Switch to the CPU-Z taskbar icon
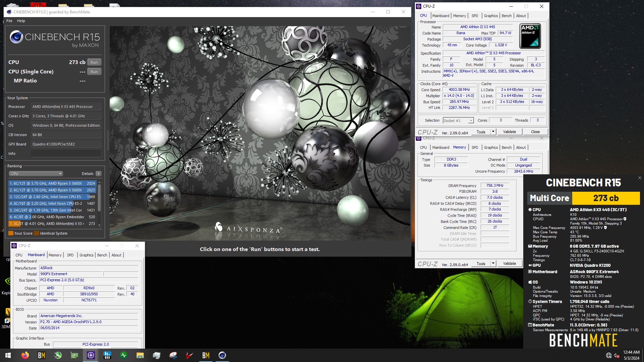644x362 pixels. (x=91, y=355)
